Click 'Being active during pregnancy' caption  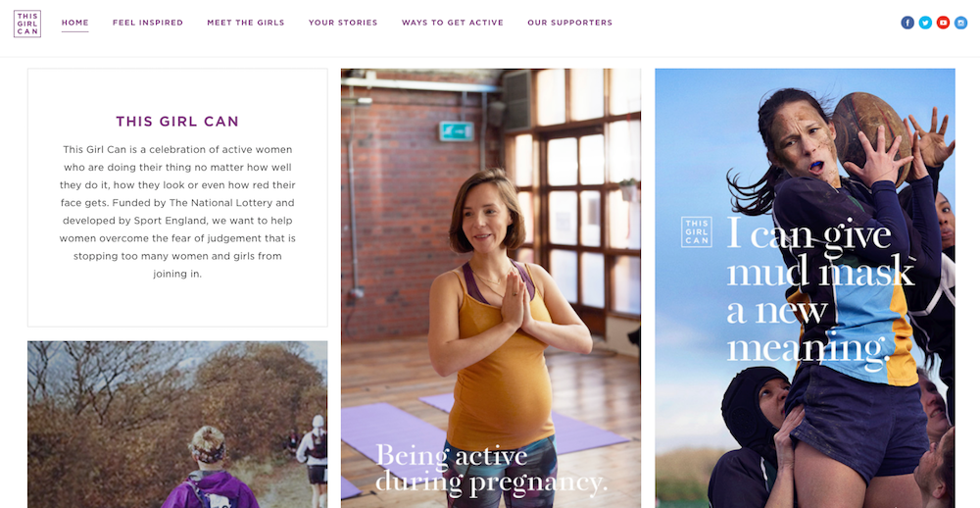[491, 469]
